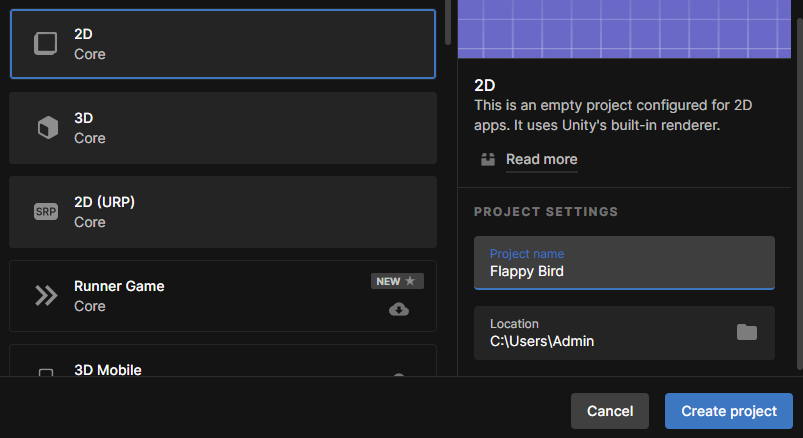Click the NEW star badge on Runner Game
Viewport: 803px width, 438px height.
click(397, 281)
